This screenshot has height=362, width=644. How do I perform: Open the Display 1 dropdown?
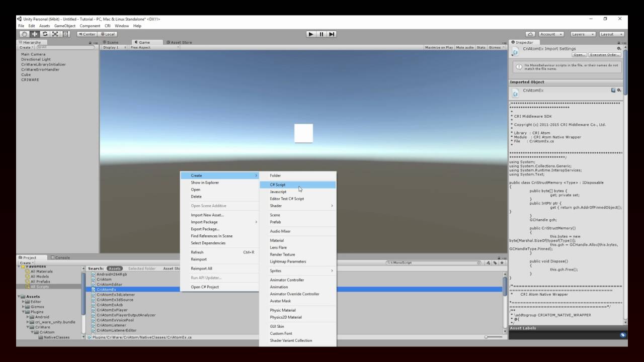pos(115,47)
